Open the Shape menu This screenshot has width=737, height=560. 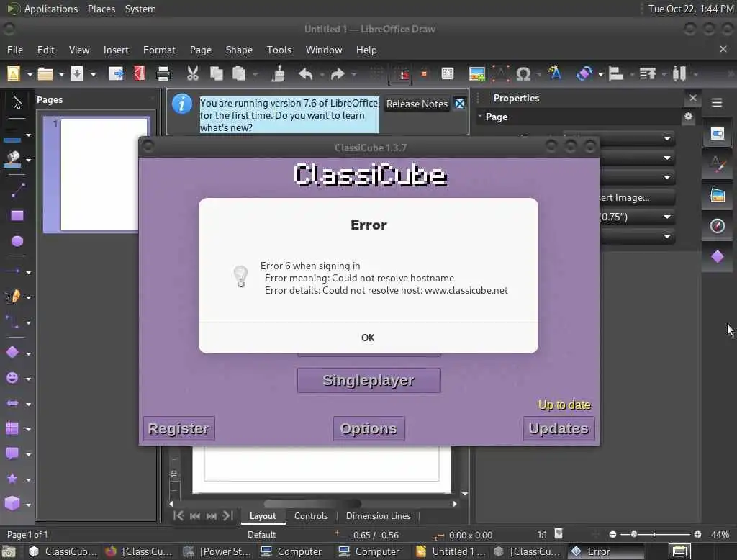tap(239, 50)
